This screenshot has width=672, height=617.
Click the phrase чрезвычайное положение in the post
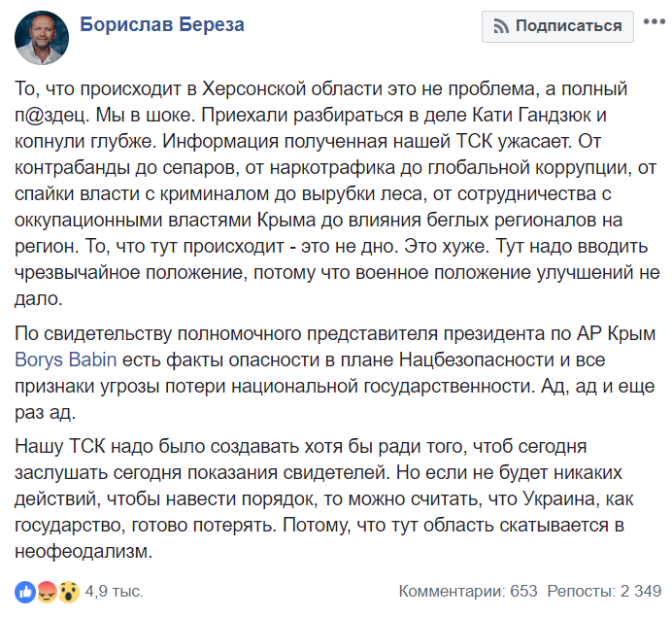131,273
